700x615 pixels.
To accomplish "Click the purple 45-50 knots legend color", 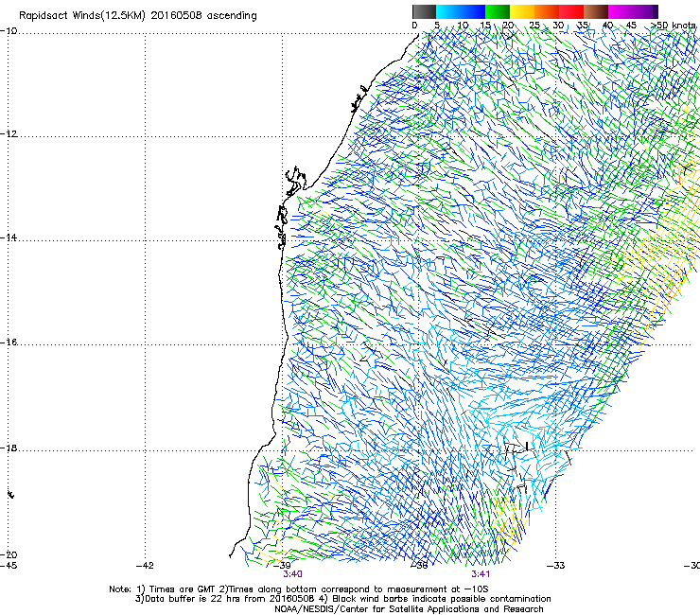I will (x=645, y=11).
